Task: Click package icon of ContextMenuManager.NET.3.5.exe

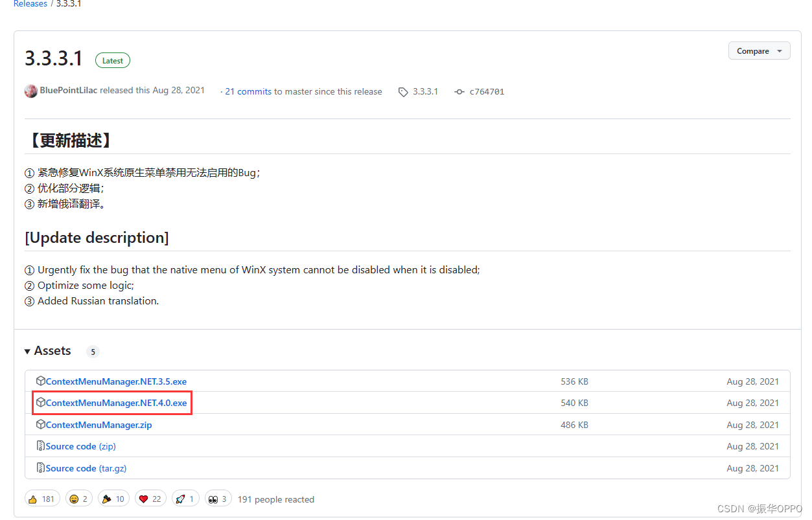Action: pyautogui.click(x=41, y=381)
